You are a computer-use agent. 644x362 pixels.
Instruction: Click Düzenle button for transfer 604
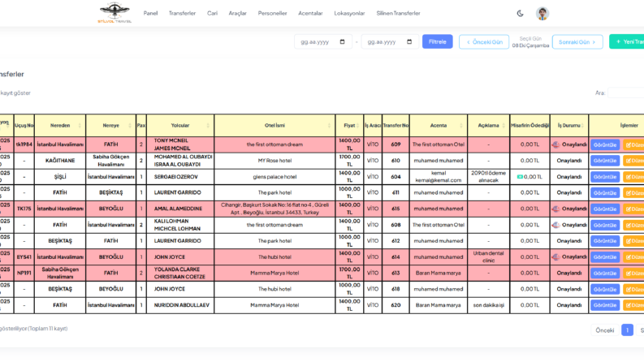pos(633,177)
